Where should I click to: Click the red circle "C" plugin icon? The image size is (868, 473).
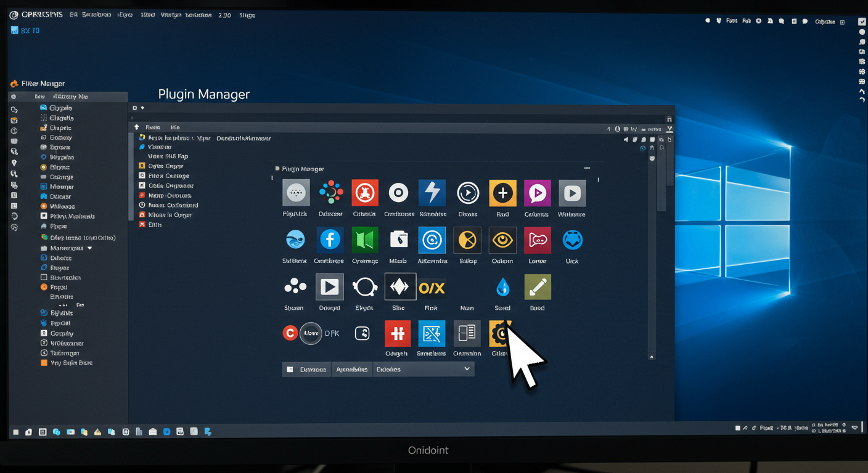290,333
